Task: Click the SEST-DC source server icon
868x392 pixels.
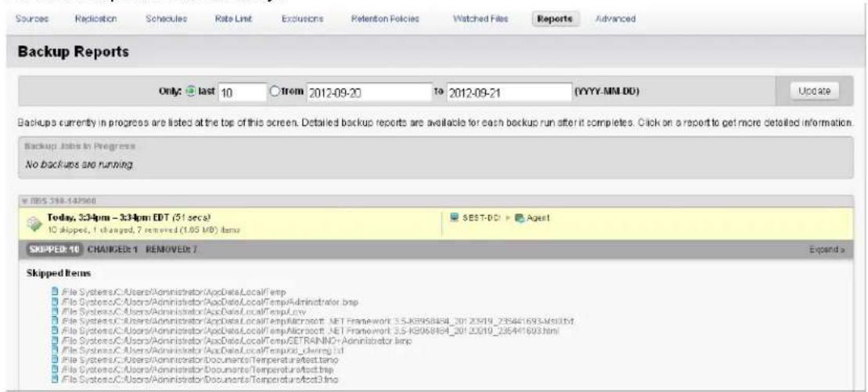Action: coord(456,217)
